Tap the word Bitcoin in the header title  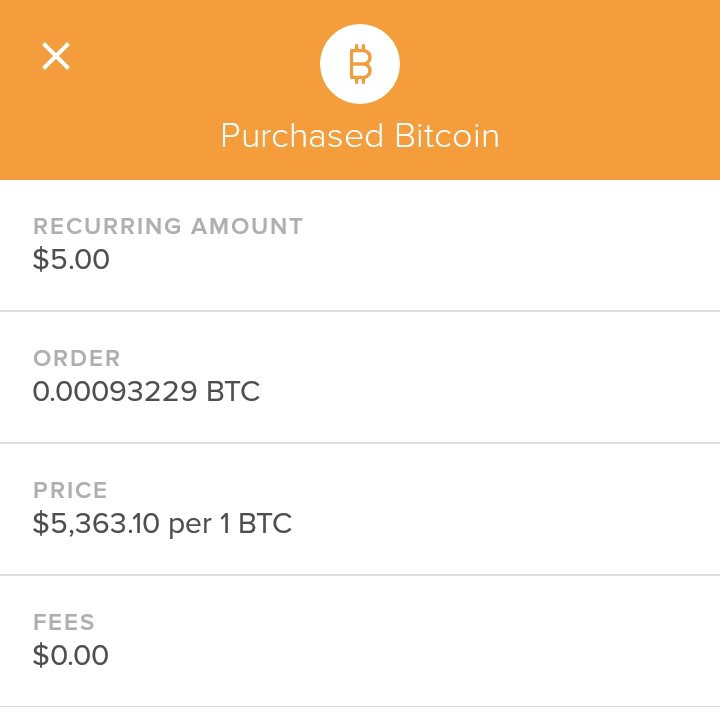447,136
